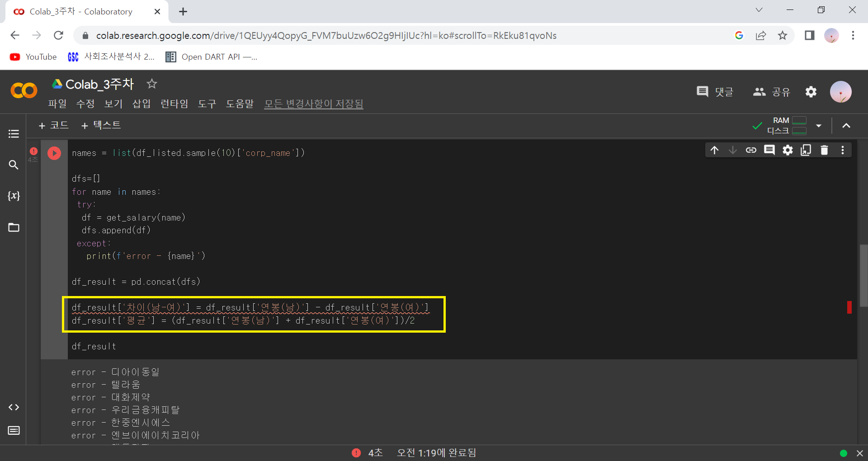
Task: Delete cell trash icon
Action: pos(824,150)
